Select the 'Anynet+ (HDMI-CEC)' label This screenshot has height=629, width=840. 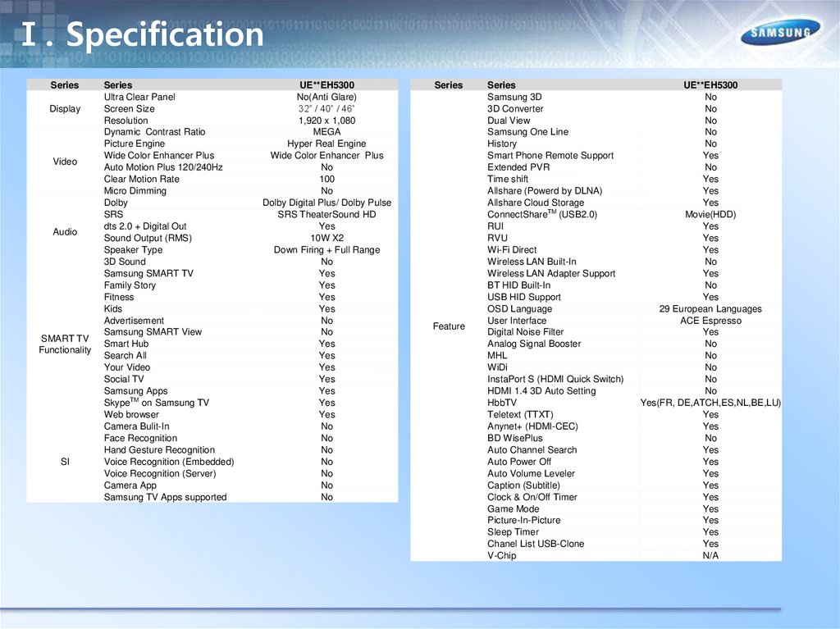coord(532,426)
